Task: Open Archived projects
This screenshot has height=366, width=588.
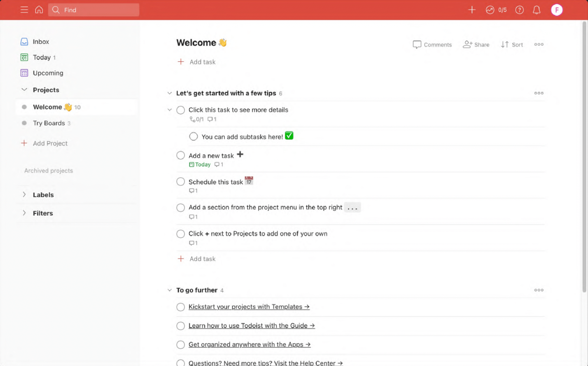Action: [49, 170]
